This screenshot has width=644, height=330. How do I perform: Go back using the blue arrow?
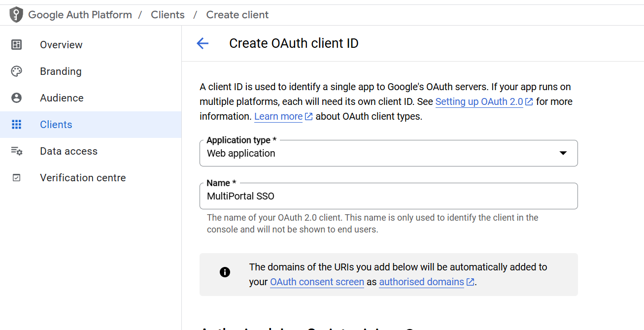point(203,43)
